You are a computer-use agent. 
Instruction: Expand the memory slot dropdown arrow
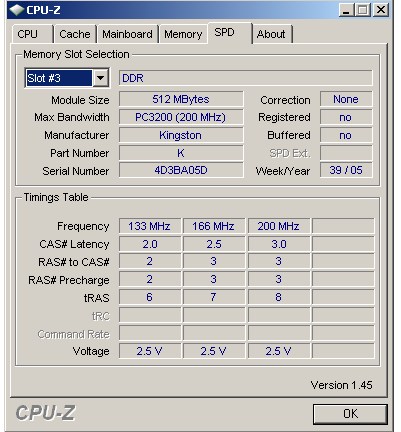point(100,78)
